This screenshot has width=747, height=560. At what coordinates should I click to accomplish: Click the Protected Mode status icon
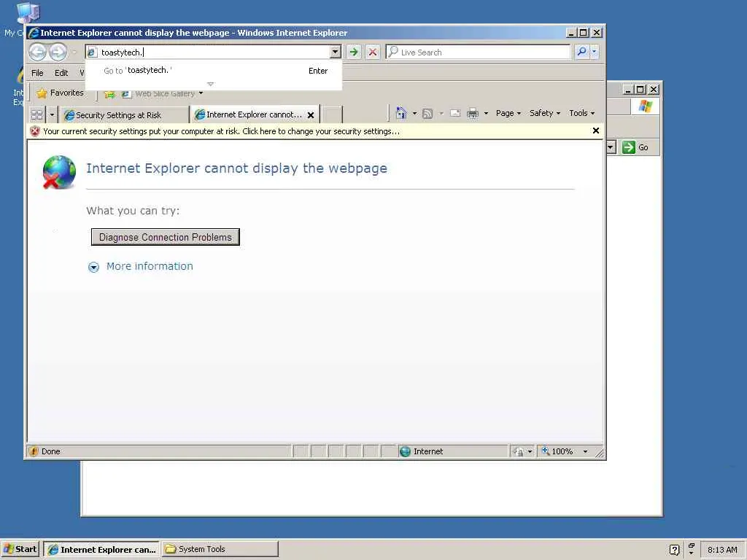point(519,451)
